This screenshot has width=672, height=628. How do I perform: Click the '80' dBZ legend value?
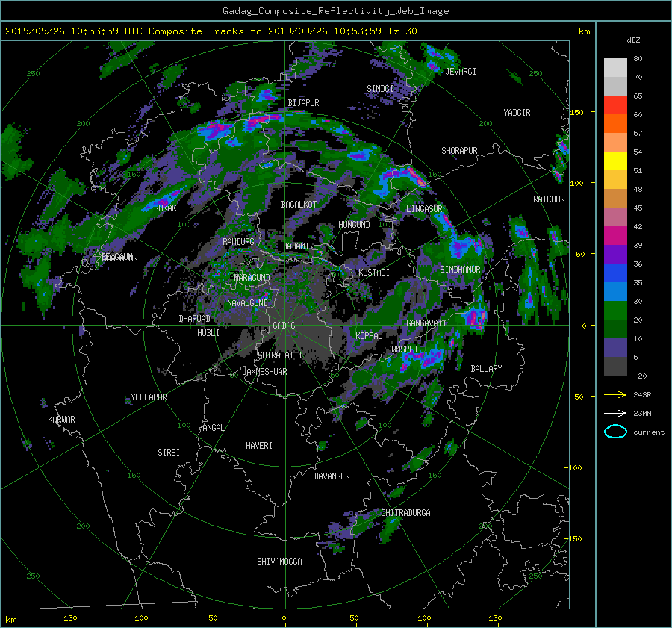point(638,59)
